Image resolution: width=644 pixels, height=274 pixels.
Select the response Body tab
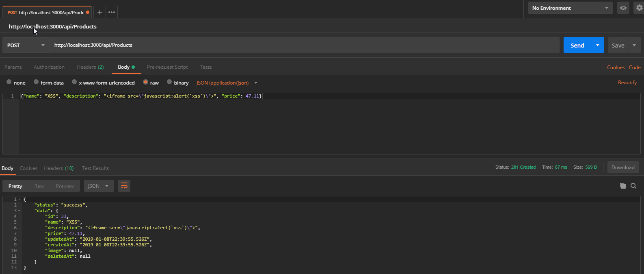tap(7, 168)
